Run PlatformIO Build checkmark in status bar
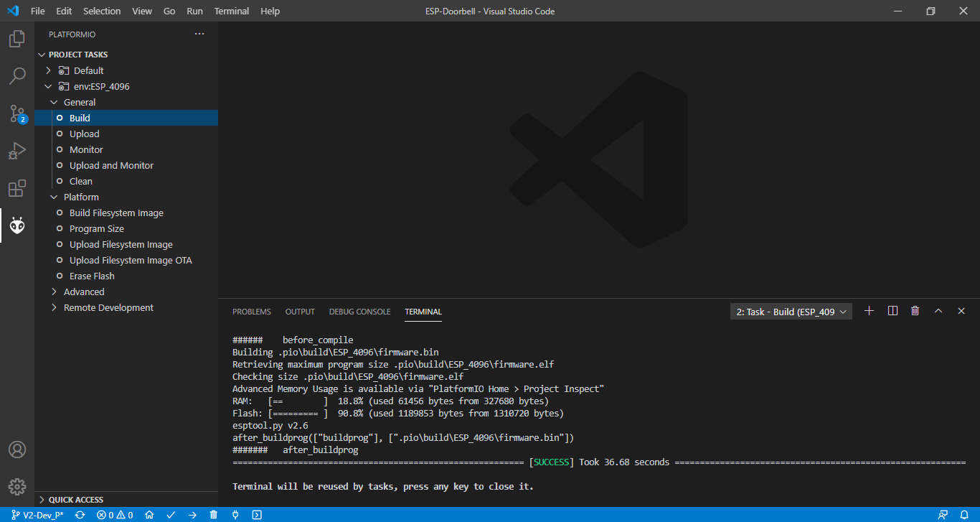The image size is (980, 522). 171,515
